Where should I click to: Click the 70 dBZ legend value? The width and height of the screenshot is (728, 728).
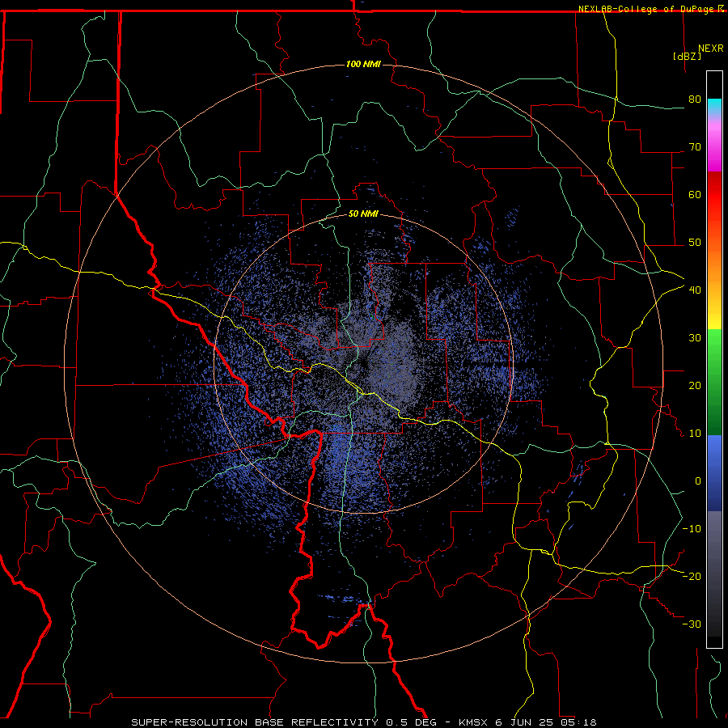point(695,147)
